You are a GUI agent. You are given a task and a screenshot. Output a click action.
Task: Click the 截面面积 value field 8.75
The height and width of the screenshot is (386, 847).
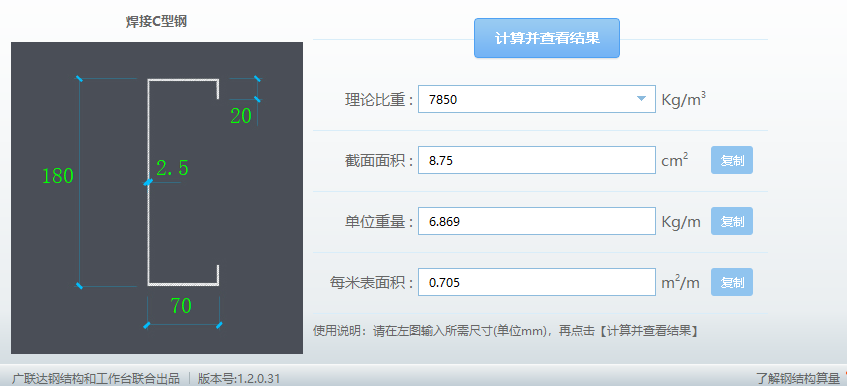click(537, 160)
